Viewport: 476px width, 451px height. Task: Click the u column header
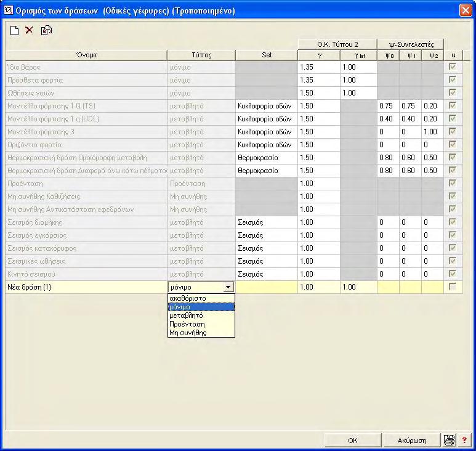click(x=453, y=55)
